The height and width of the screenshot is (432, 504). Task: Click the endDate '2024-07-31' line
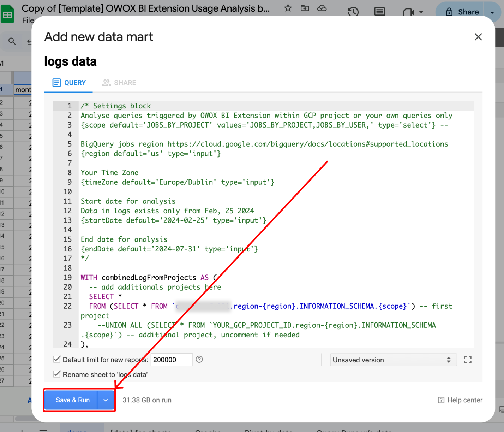(x=169, y=249)
